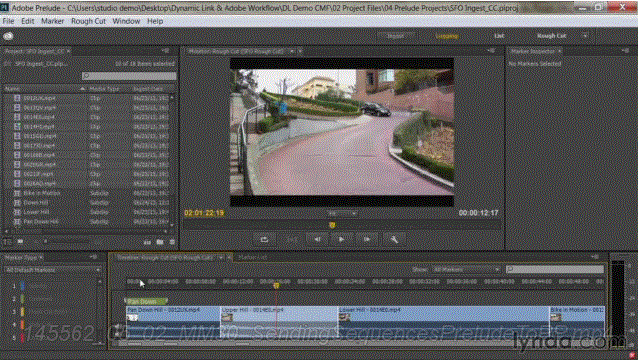Open the workspace switcher dropdown arrow
This screenshot has height=360, width=638.
[585, 36]
